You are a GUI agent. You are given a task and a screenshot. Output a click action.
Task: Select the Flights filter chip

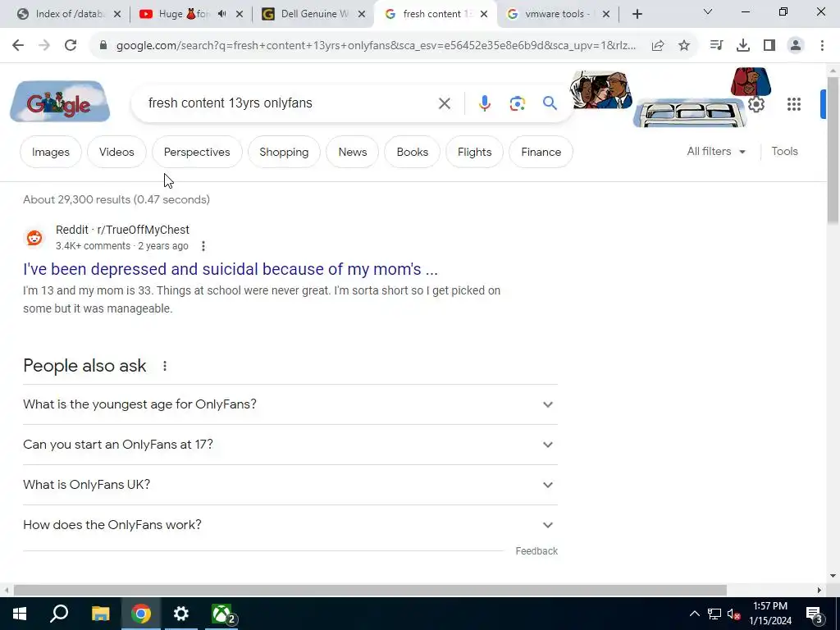[x=475, y=152]
